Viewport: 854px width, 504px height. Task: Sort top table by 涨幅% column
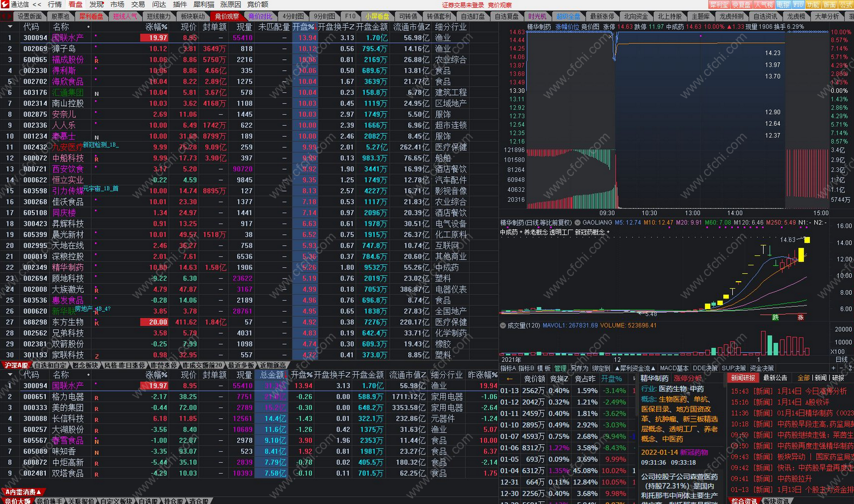pos(157,27)
